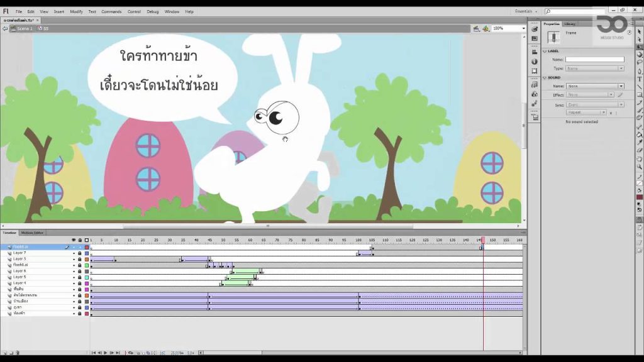Toggle visibility dot of Layer 7
Viewport: 644px width, 362px height.
(x=74, y=253)
